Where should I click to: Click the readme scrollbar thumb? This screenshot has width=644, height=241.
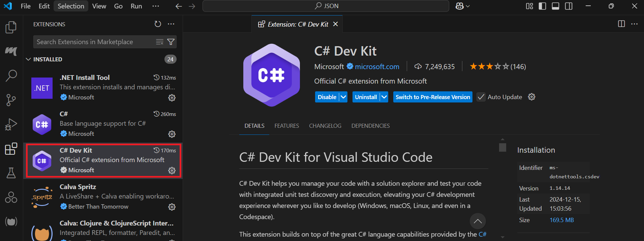click(x=502, y=148)
